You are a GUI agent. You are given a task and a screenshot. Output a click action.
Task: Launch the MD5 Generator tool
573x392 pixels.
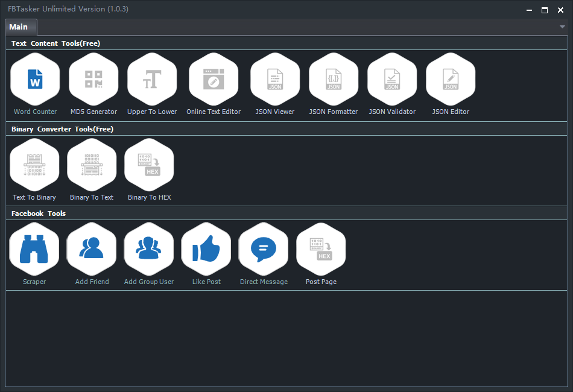coord(93,79)
